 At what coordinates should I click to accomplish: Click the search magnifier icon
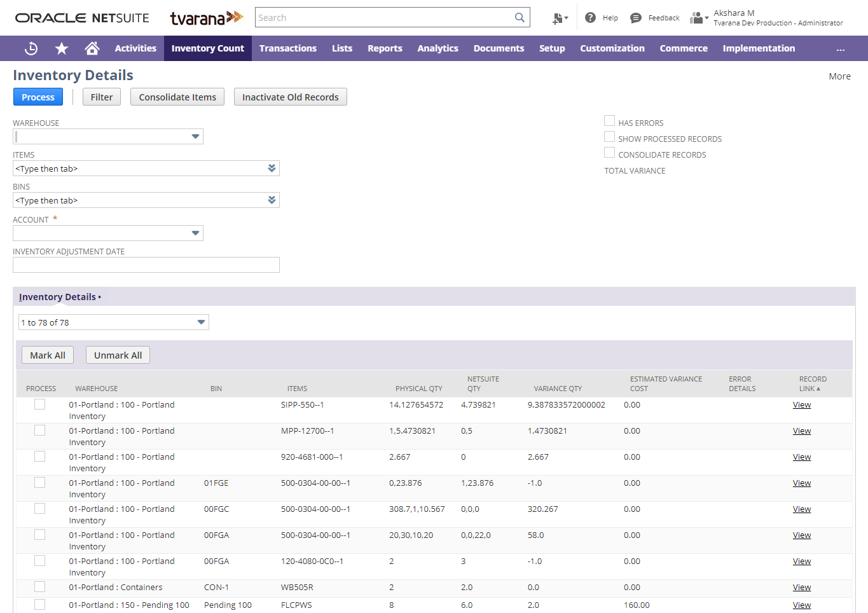click(x=520, y=18)
